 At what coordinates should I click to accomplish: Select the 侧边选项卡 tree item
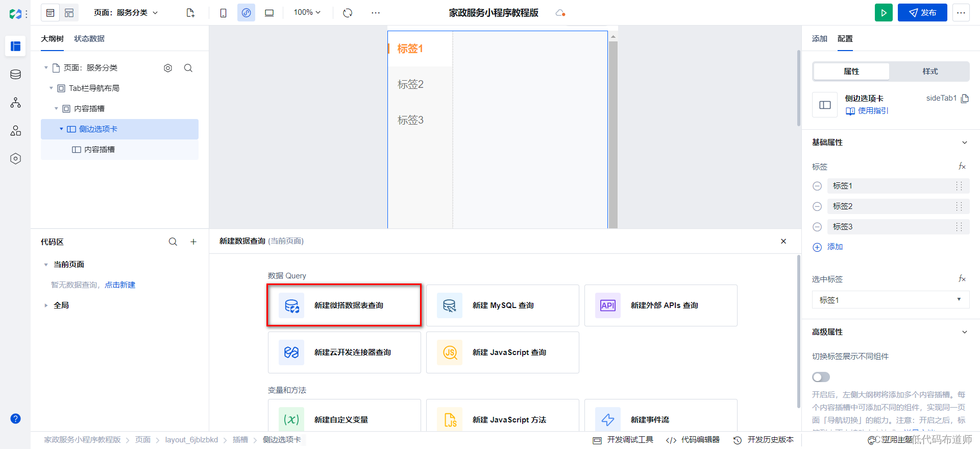tap(119, 129)
